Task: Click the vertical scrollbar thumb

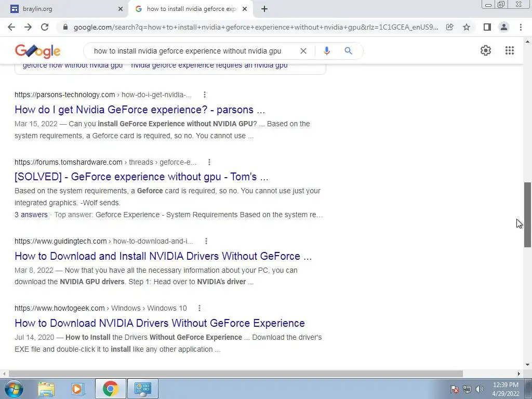Action: (527, 215)
